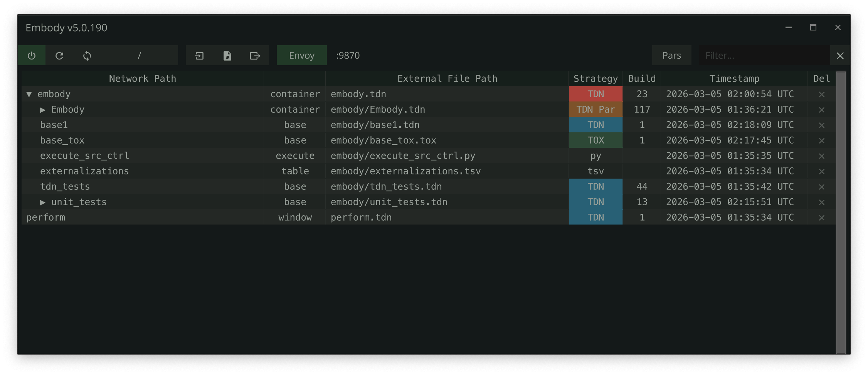Click TDN strategy of perform row
868x375 pixels.
(595, 218)
